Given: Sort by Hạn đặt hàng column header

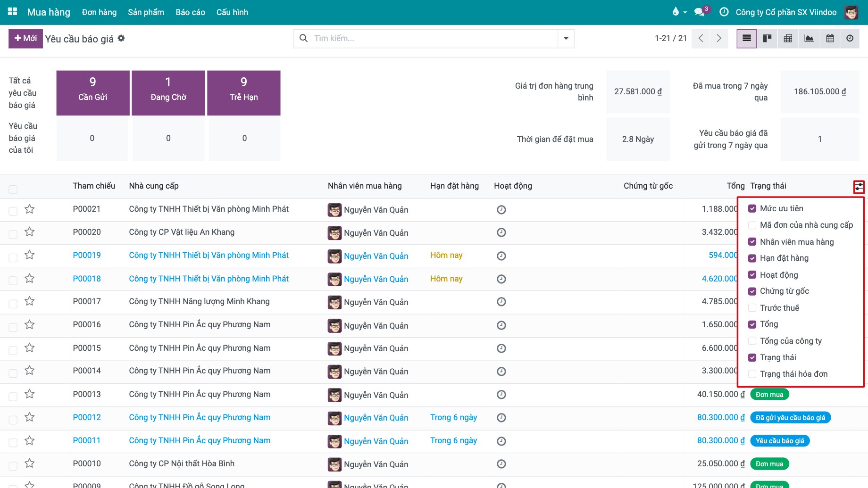Looking at the screenshot, I should (x=454, y=186).
